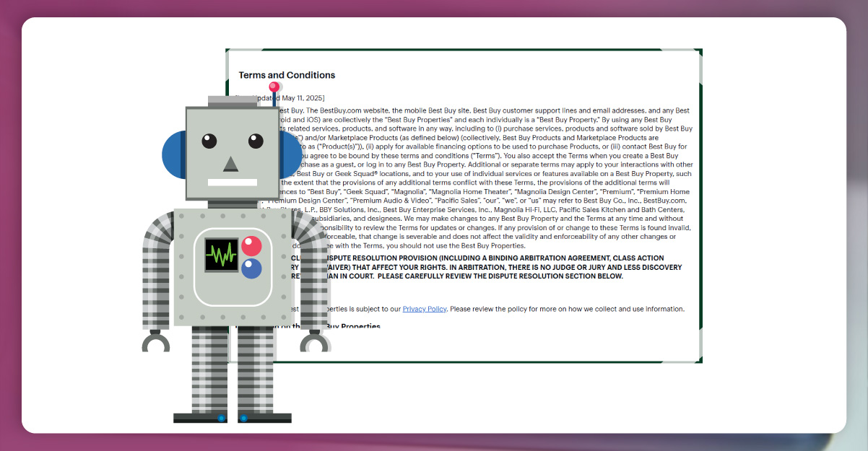Click the robot's left claw hand
868x451 pixels.
tap(155, 341)
